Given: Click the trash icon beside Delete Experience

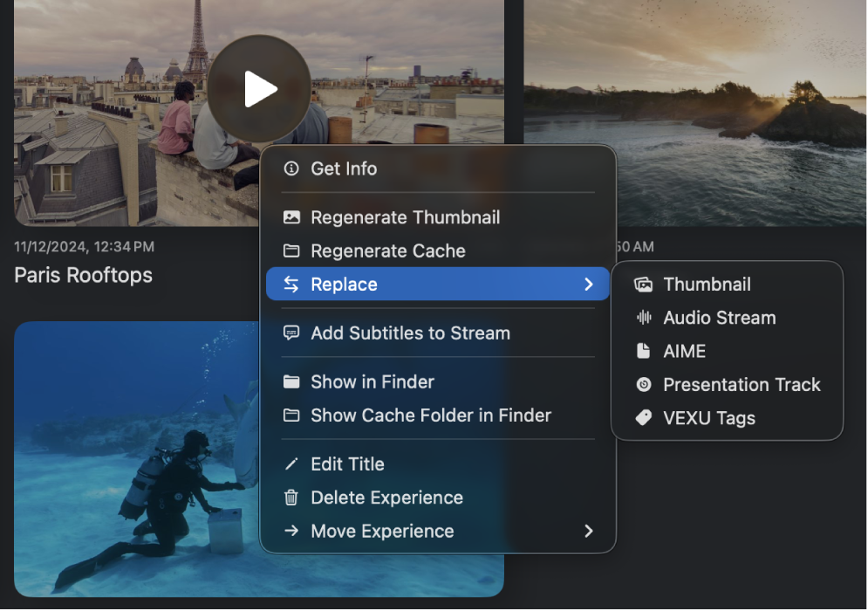Looking at the screenshot, I should (x=291, y=497).
